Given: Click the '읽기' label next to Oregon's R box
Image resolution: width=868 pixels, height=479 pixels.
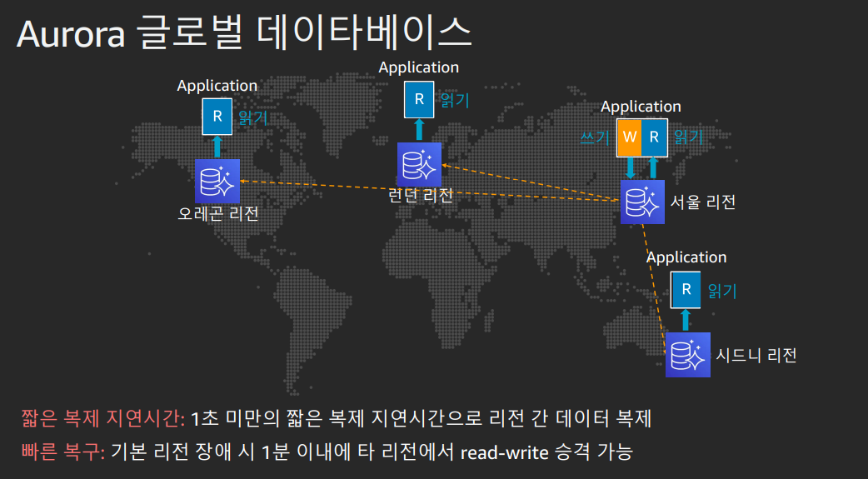Looking at the screenshot, I should click(253, 117).
